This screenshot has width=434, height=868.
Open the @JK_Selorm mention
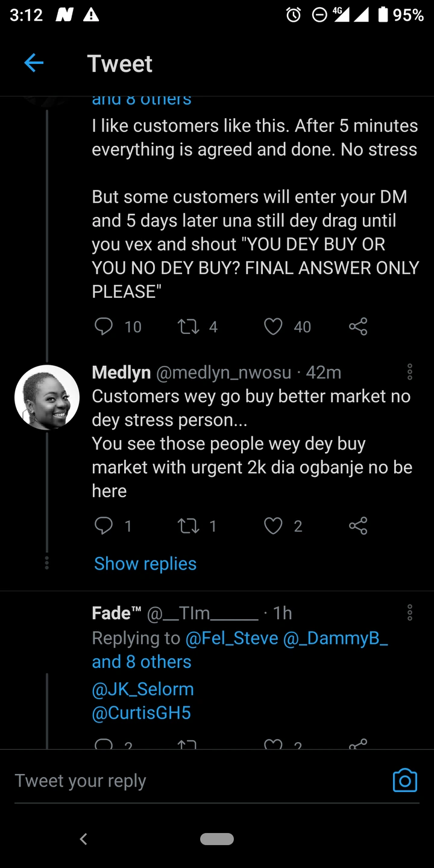pyautogui.click(x=143, y=689)
